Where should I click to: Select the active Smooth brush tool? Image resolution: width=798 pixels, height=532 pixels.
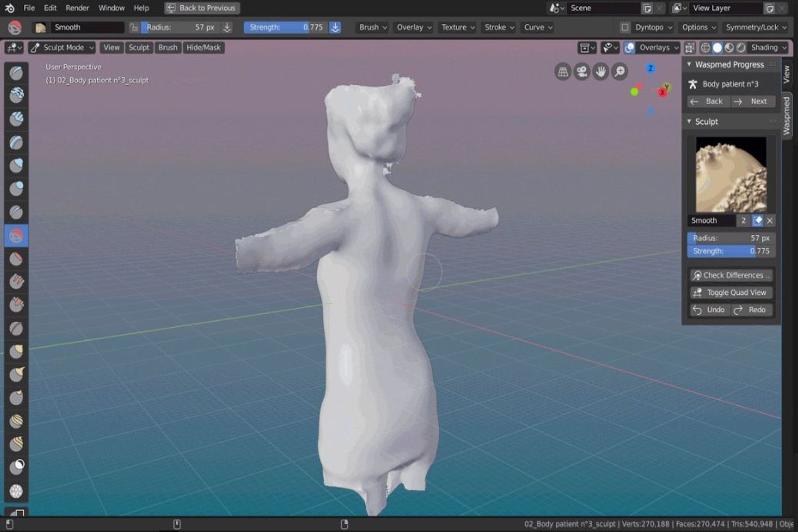(16, 236)
